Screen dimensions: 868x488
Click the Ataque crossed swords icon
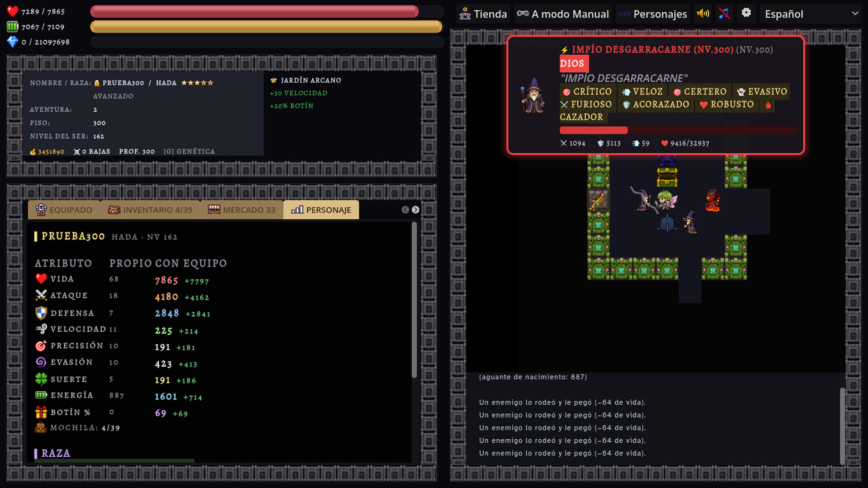click(41, 295)
